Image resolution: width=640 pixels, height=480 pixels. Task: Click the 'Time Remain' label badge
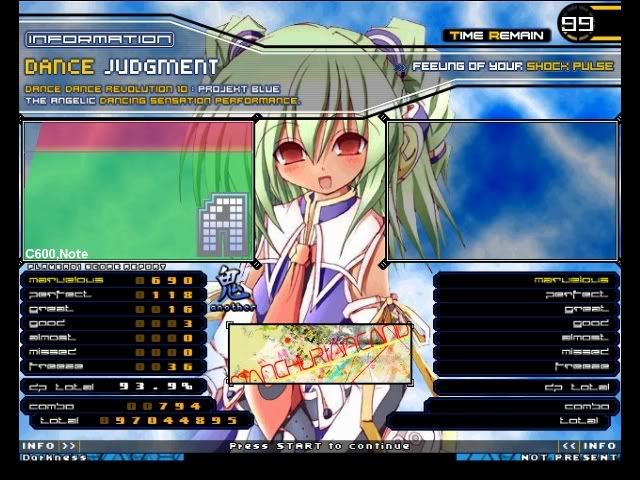point(497,35)
